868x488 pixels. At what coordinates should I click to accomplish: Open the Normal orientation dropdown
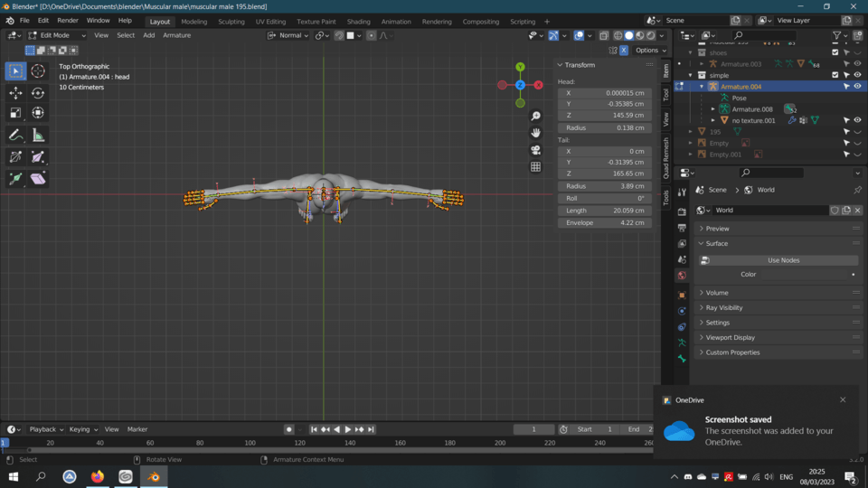tap(288, 35)
